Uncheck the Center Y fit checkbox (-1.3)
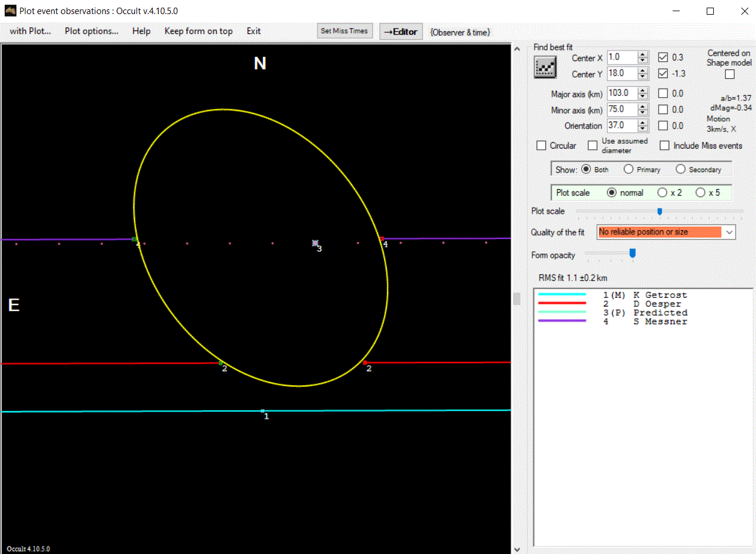Viewport: 756px width, 554px height. point(663,73)
